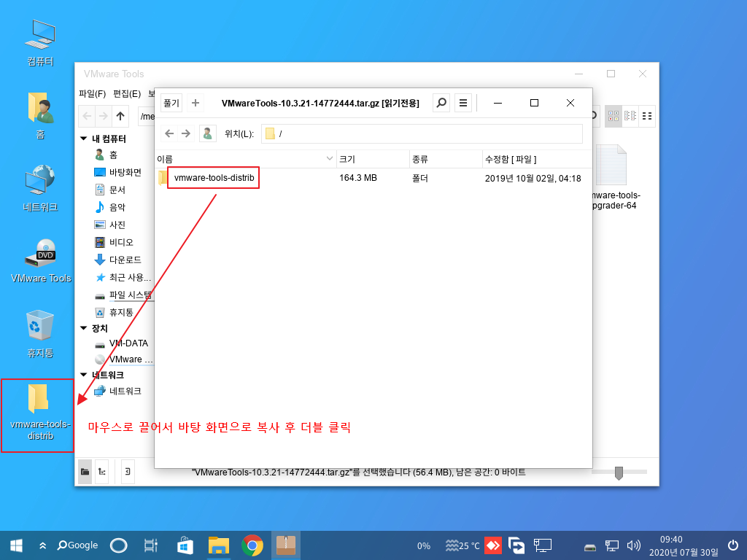Sort archive list by 종류 column
Viewport: 747px width, 560px height.
446,159
